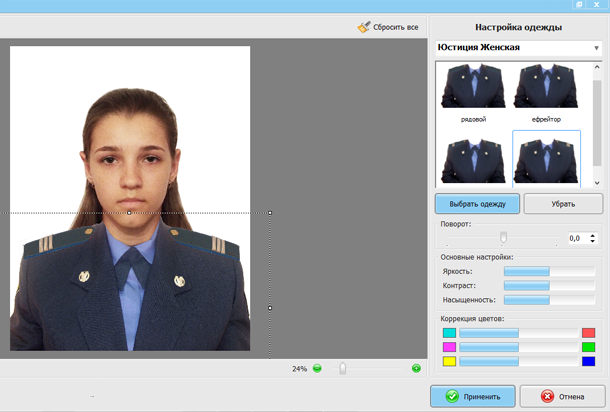Click the green zoom in plus icon

416,368
